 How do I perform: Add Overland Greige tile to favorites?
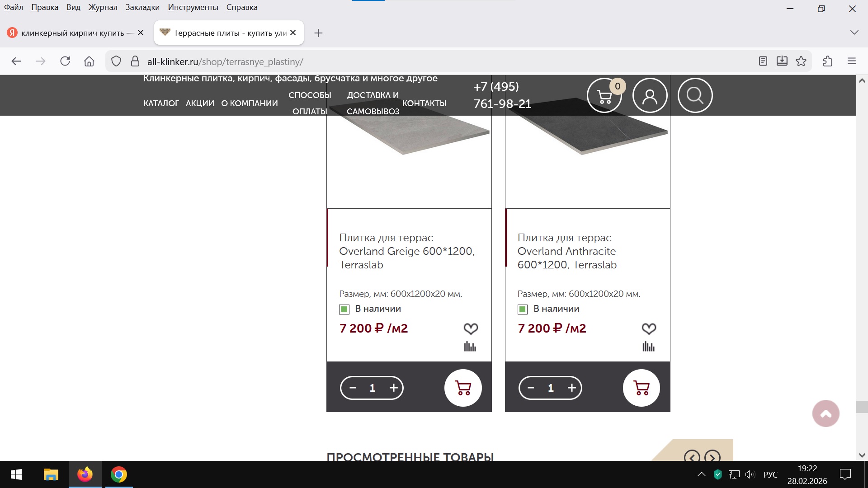click(471, 328)
